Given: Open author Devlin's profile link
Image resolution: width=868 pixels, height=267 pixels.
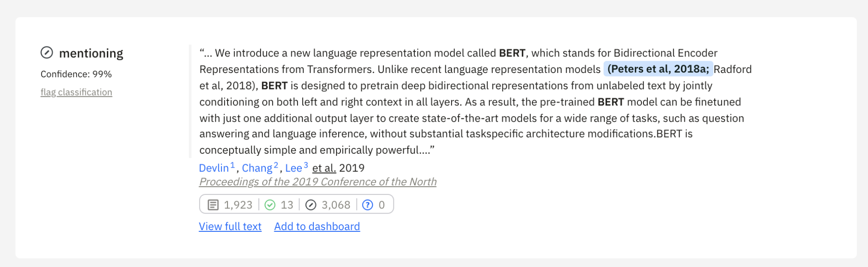Looking at the screenshot, I should coord(214,168).
